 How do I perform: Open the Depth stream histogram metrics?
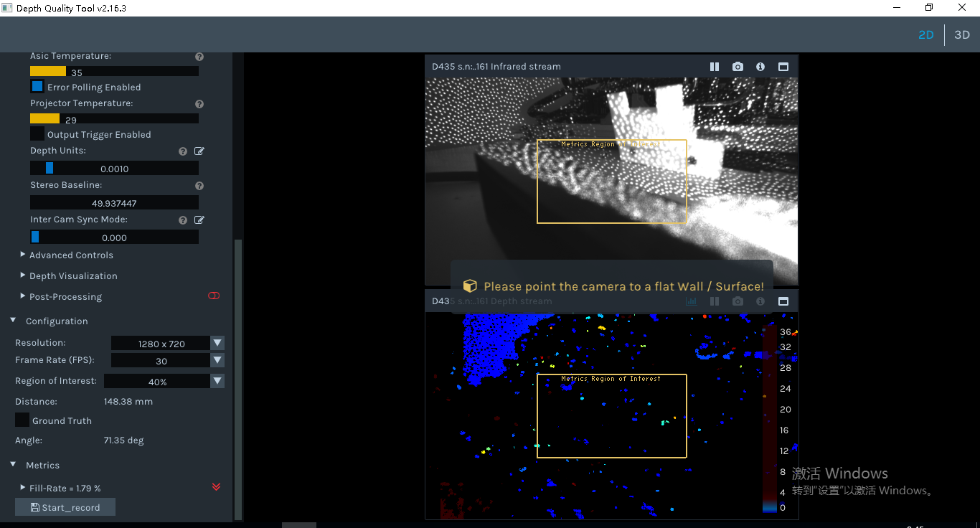pos(691,301)
